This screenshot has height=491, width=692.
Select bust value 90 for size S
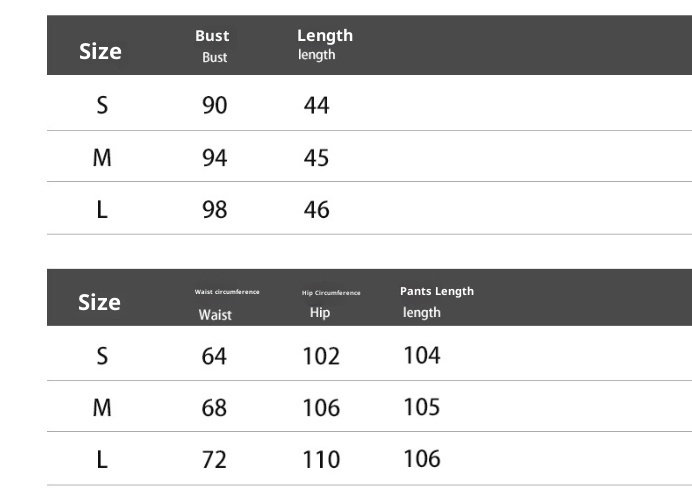(215, 105)
